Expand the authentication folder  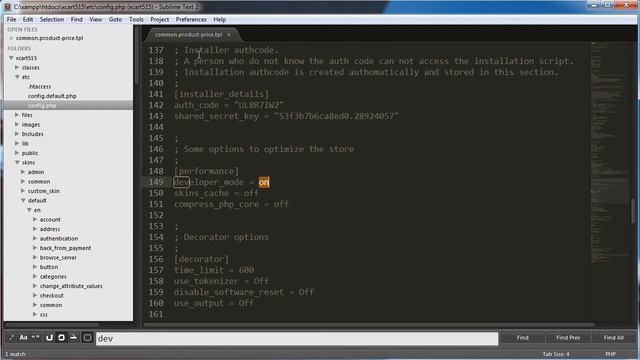tap(35, 238)
